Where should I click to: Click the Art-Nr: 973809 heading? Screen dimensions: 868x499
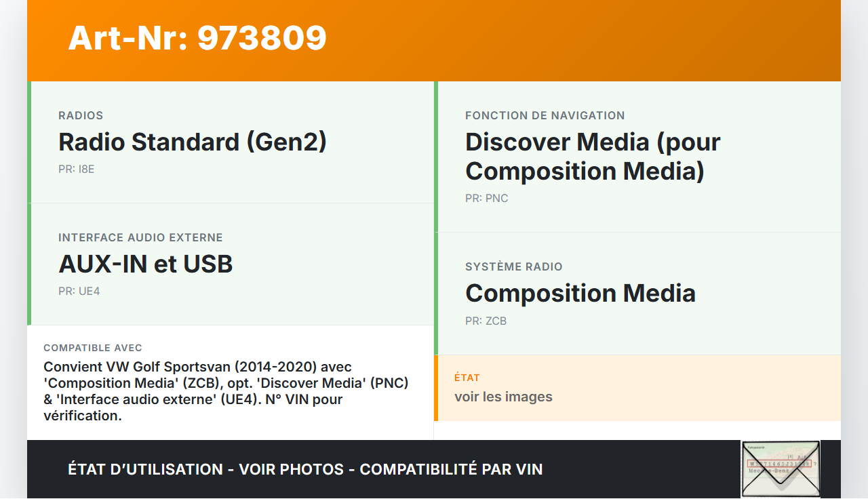tap(197, 38)
